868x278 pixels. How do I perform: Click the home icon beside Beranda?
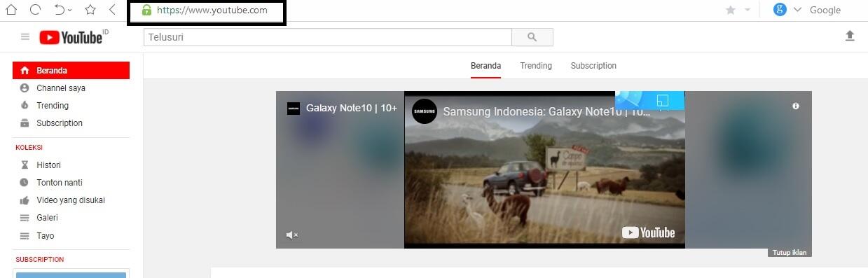[25, 71]
